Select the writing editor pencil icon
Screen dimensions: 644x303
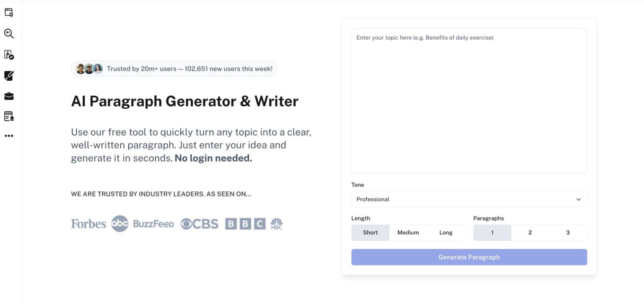(9, 75)
